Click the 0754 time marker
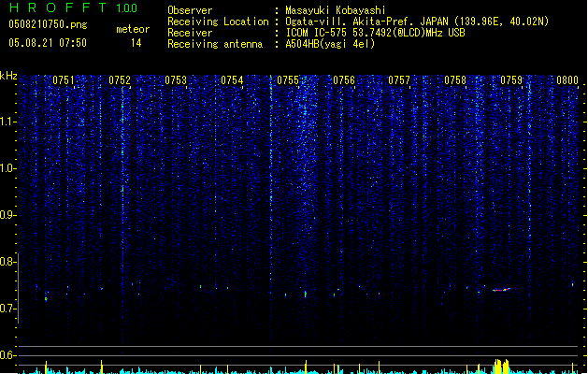Image resolution: width=588 pixels, height=374 pixels. 232,80
